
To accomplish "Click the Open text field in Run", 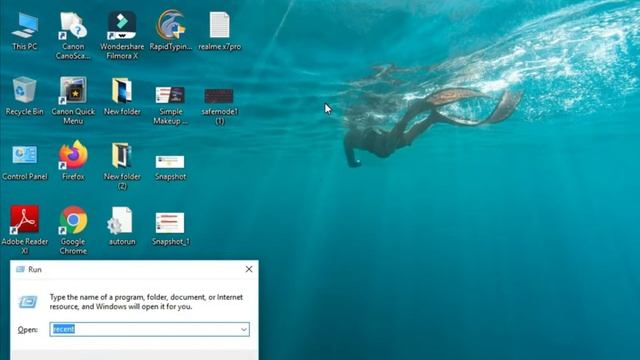I will (x=149, y=329).
